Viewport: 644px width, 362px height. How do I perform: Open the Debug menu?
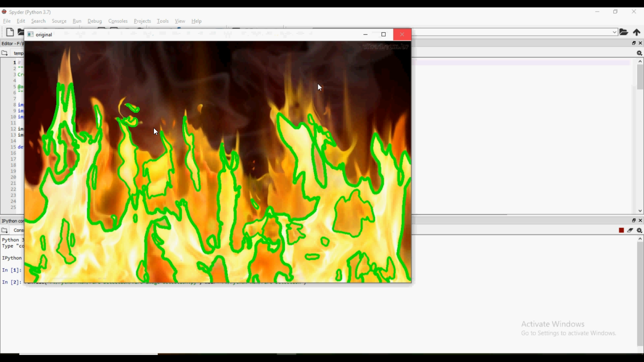click(94, 21)
